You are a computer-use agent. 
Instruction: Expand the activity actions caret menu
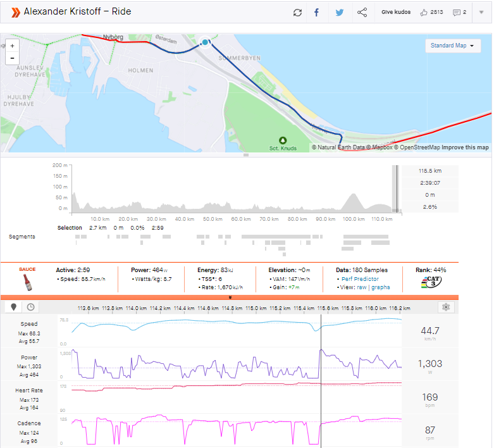pyautogui.click(x=481, y=13)
